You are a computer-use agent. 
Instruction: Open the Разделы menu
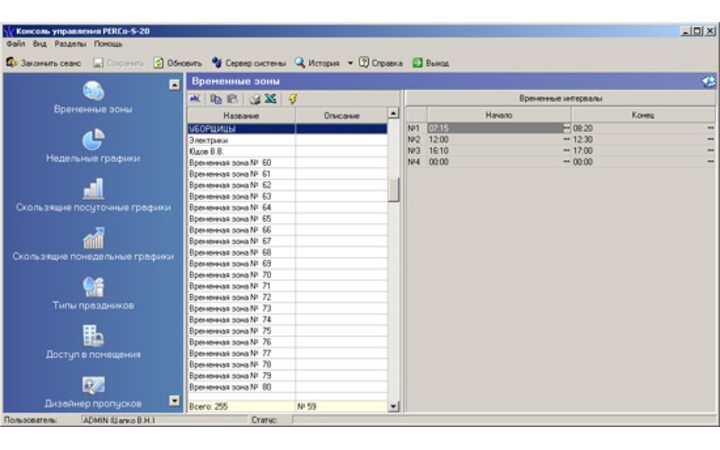70,44
